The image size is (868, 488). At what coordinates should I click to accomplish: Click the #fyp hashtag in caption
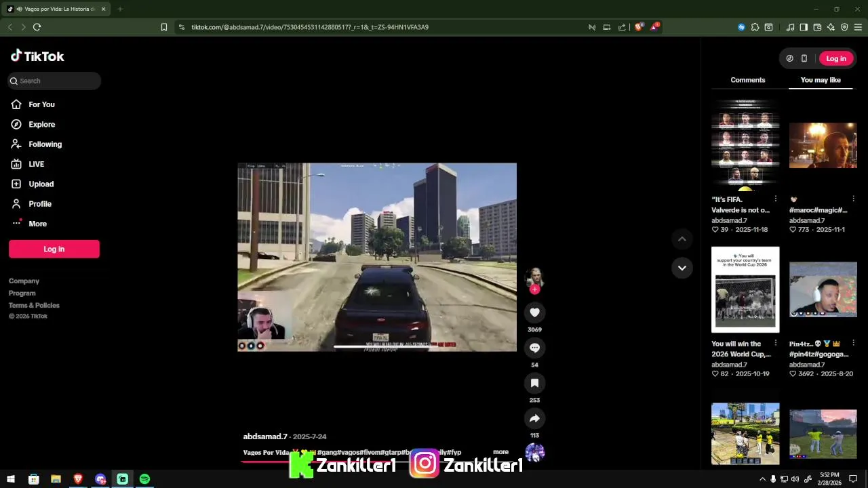click(x=453, y=452)
